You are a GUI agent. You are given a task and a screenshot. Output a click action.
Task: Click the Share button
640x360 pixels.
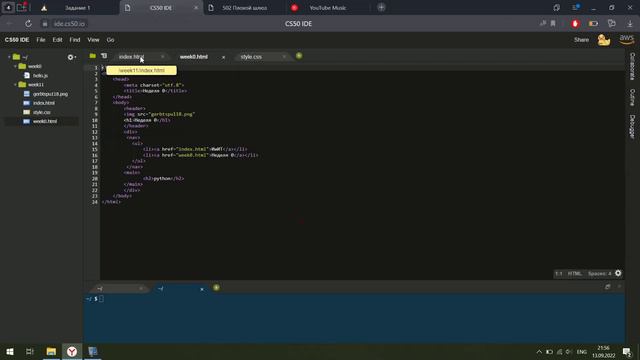coord(581,40)
